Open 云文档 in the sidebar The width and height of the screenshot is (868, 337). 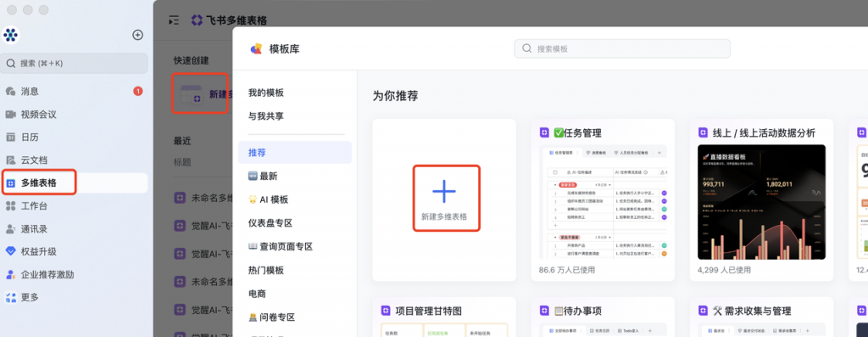coord(75,160)
